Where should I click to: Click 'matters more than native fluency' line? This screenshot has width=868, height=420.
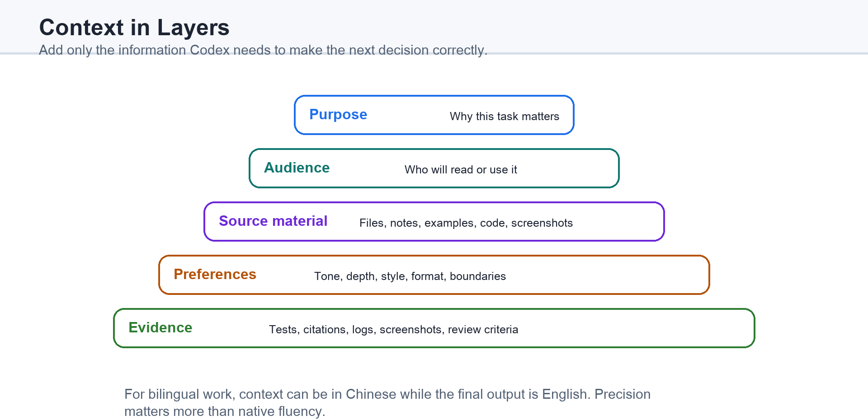(225, 411)
